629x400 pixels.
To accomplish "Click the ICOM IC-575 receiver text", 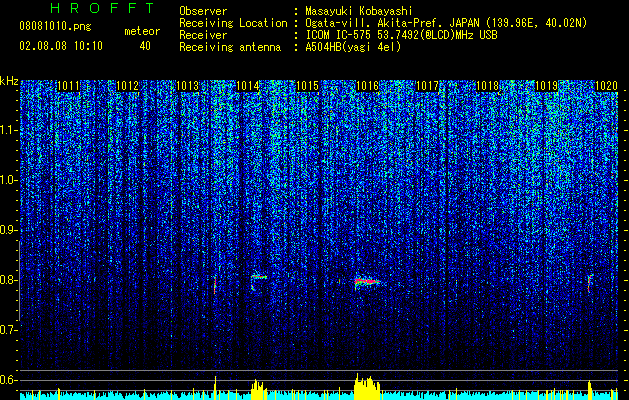I will click(401, 35).
